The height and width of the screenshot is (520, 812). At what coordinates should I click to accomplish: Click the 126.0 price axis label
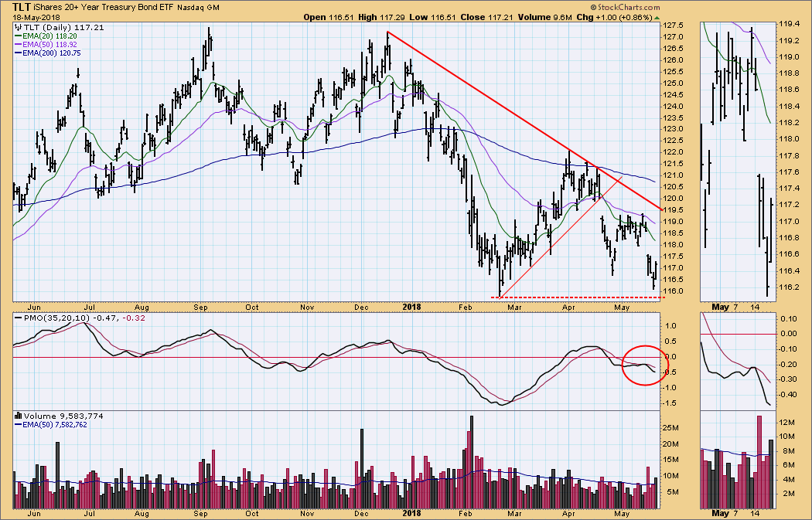[x=673, y=60]
